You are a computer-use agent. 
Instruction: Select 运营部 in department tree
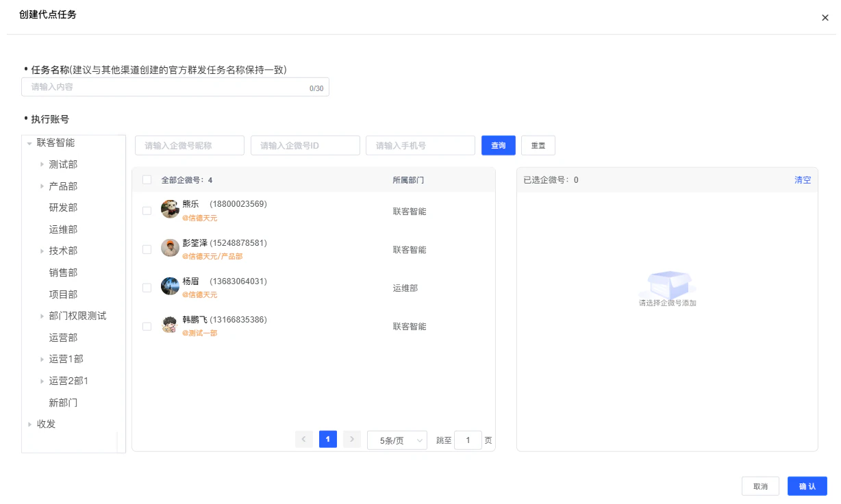tap(63, 338)
